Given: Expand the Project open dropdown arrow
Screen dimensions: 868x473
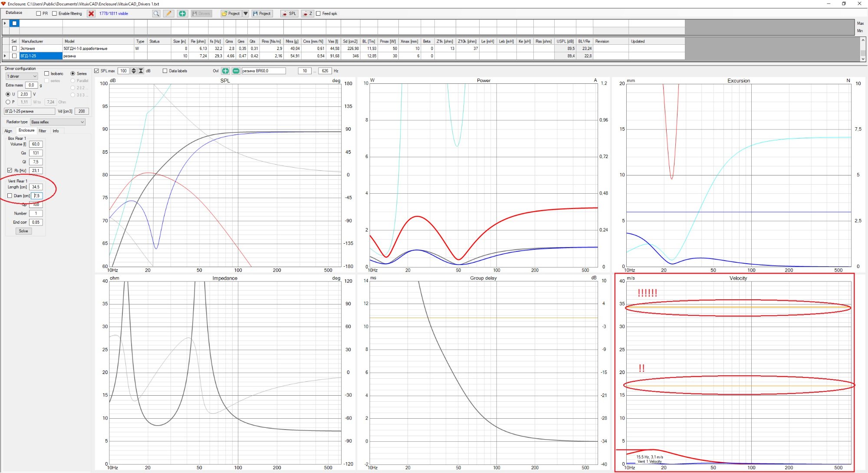Looking at the screenshot, I should point(246,13).
